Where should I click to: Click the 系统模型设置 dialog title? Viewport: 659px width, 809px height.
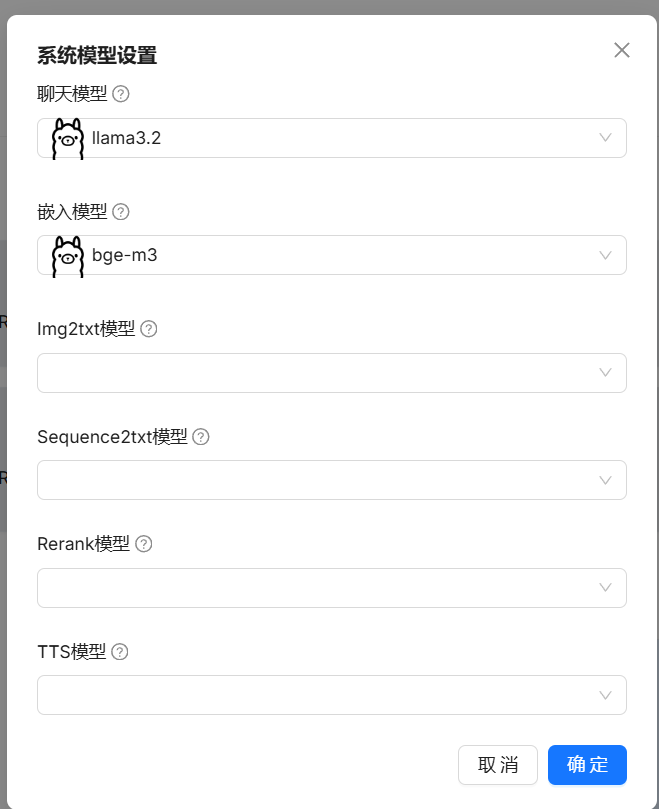coord(96,57)
